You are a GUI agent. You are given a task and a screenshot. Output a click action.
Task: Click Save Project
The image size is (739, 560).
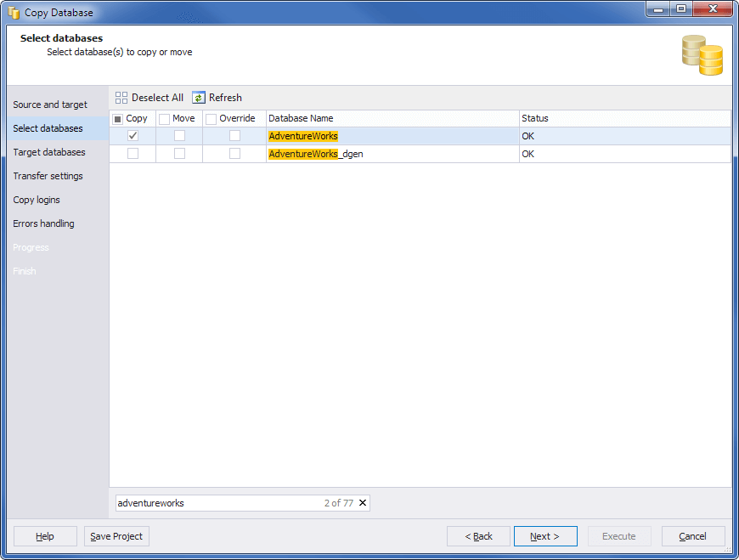coord(116,536)
